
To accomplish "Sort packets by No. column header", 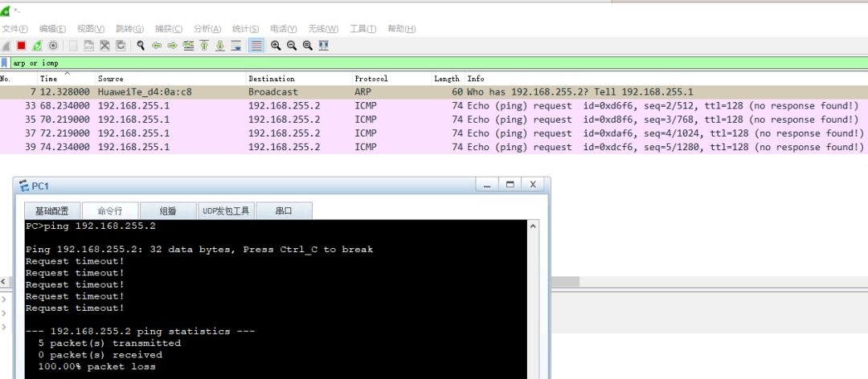I will pos(18,79).
